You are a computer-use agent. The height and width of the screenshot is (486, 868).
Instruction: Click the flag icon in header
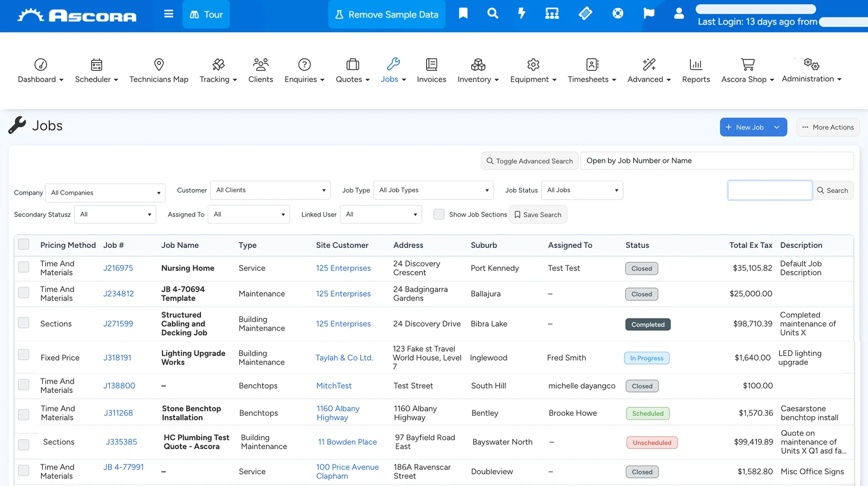(x=649, y=13)
